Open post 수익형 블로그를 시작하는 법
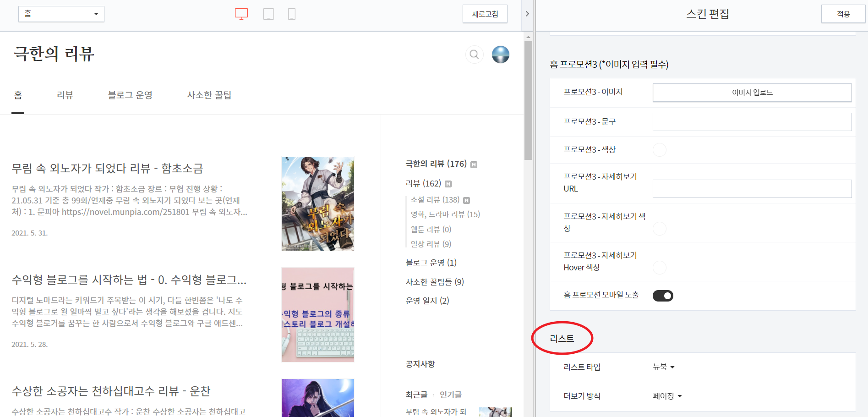 click(x=129, y=280)
